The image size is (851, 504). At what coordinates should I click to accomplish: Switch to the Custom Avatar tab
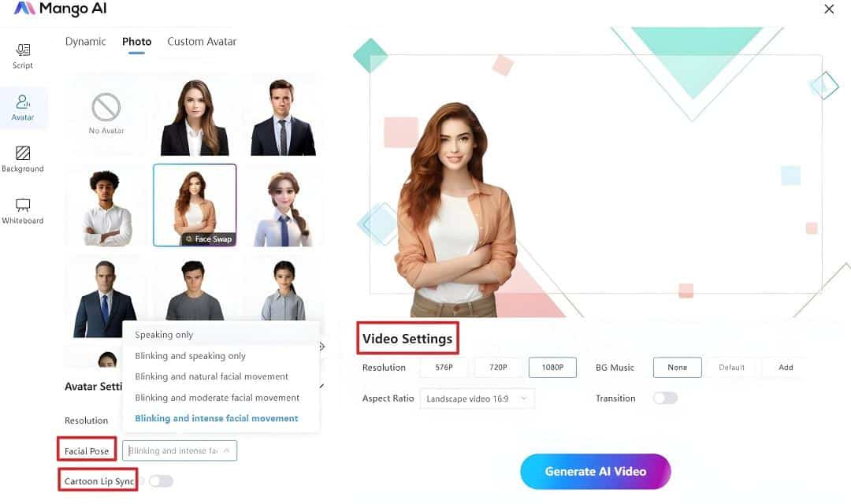point(202,42)
